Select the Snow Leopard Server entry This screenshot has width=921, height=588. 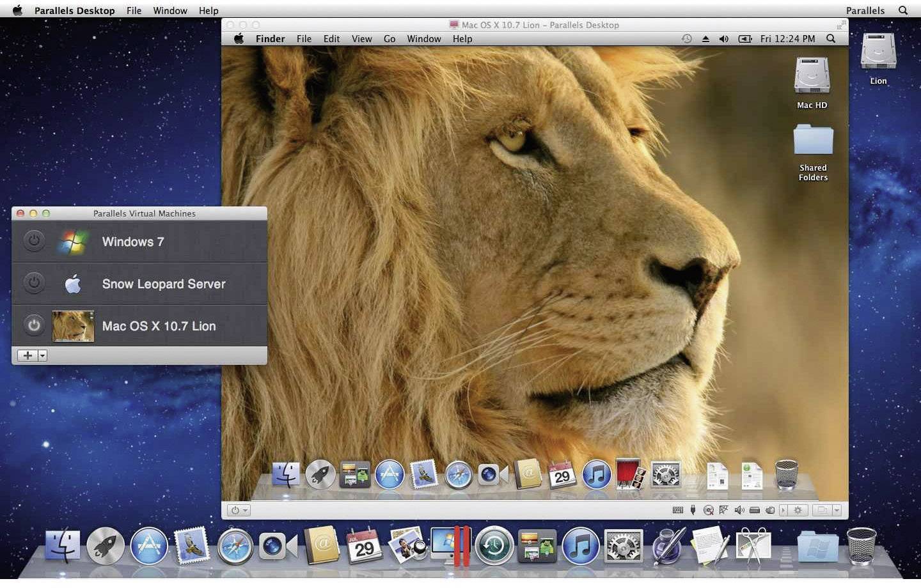[x=139, y=284]
